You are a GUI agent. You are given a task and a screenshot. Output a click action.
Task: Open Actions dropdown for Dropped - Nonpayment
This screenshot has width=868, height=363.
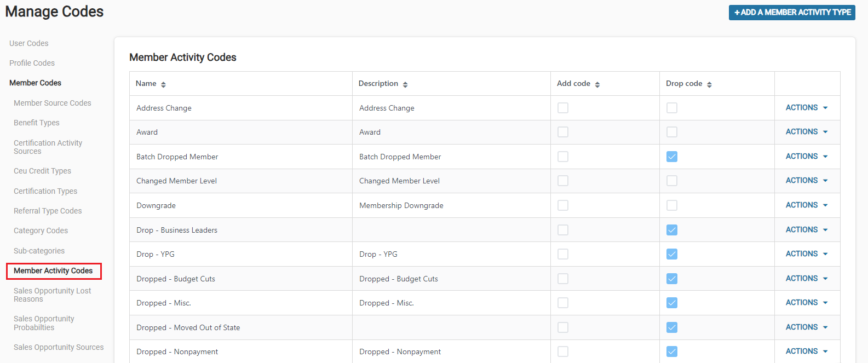tap(807, 352)
